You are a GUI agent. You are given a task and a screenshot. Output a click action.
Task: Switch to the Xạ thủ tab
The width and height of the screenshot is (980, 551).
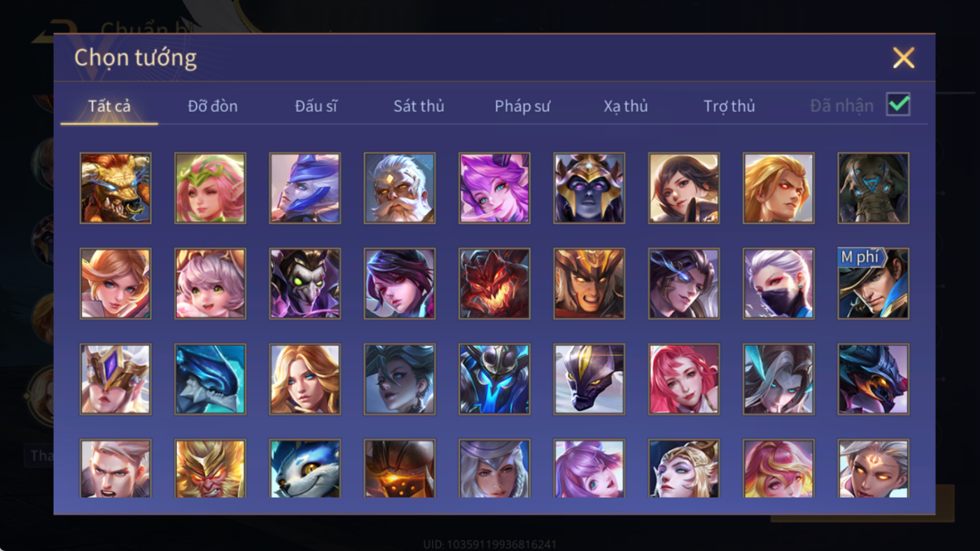(x=626, y=106)
